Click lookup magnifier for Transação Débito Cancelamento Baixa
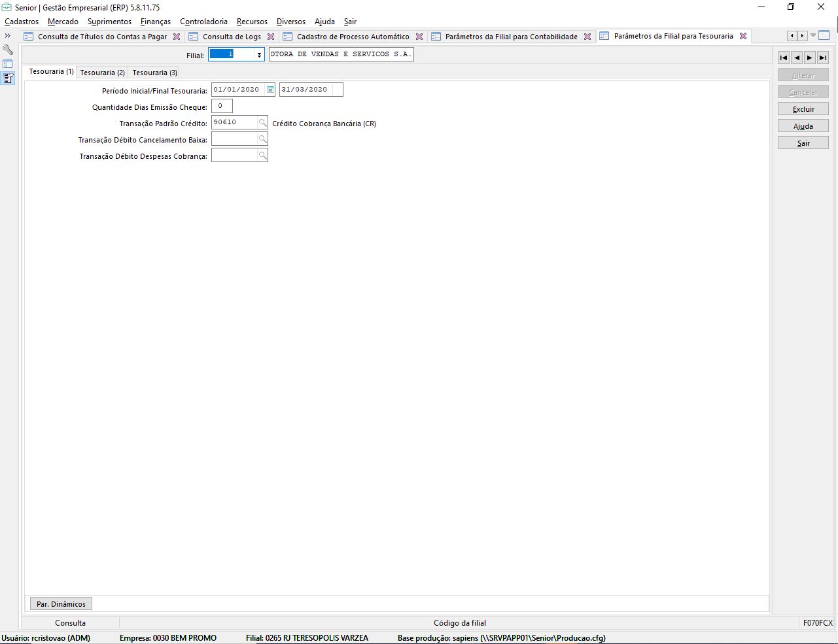The image size is (838, 644). [262, 139]
